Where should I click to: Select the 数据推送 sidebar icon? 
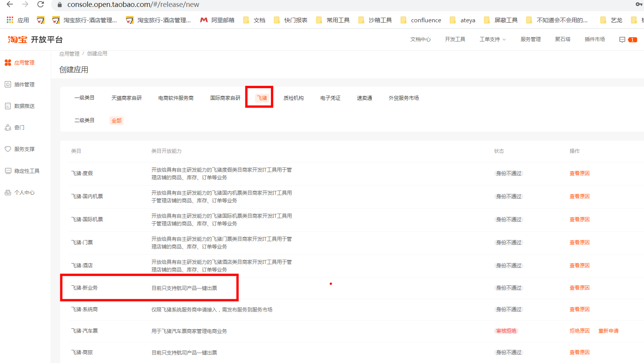tap(8, 106)
